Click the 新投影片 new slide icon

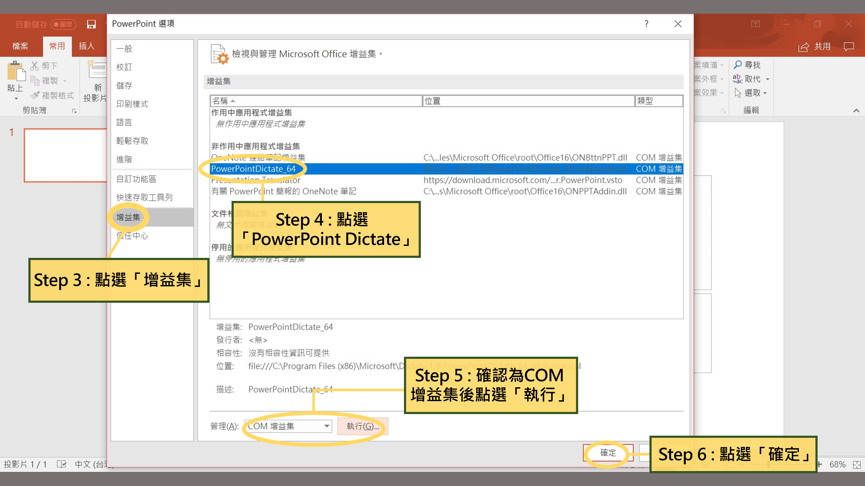(97, 70)
